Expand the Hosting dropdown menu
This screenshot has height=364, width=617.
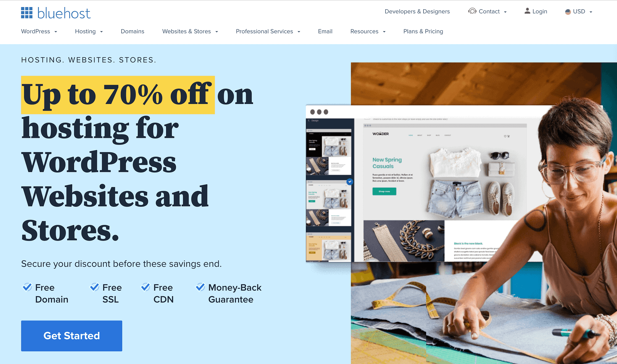[89, 31]
